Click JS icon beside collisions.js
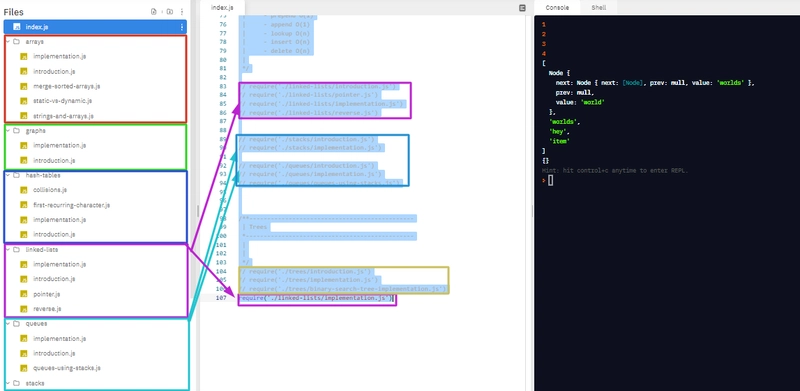Viewport: 800px width, 391px height. pyautogui.click(x=23, y=190)
